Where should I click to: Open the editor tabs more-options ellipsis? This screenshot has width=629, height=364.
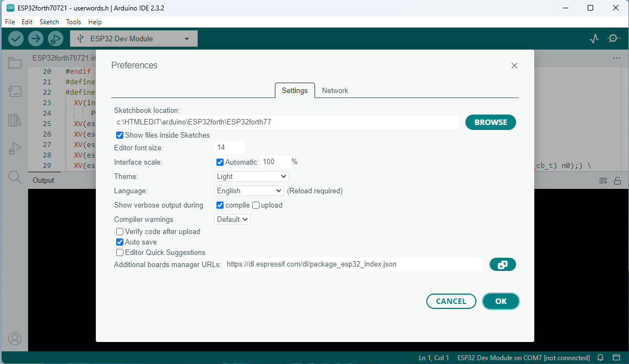[x=616, y=58]
